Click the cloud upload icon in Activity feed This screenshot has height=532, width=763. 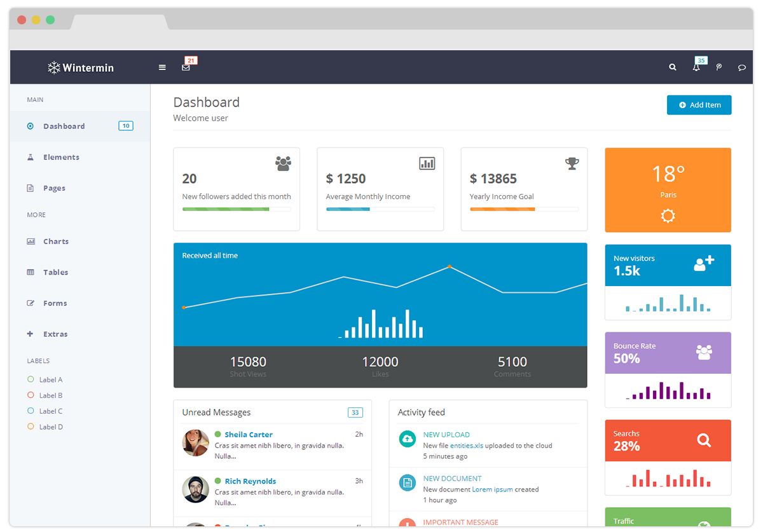[407, 439]
